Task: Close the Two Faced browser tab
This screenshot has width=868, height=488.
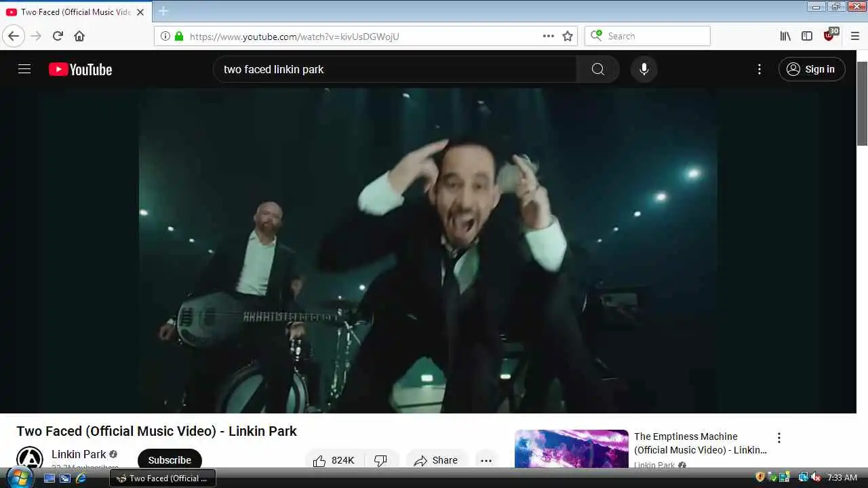Action: 140,12
